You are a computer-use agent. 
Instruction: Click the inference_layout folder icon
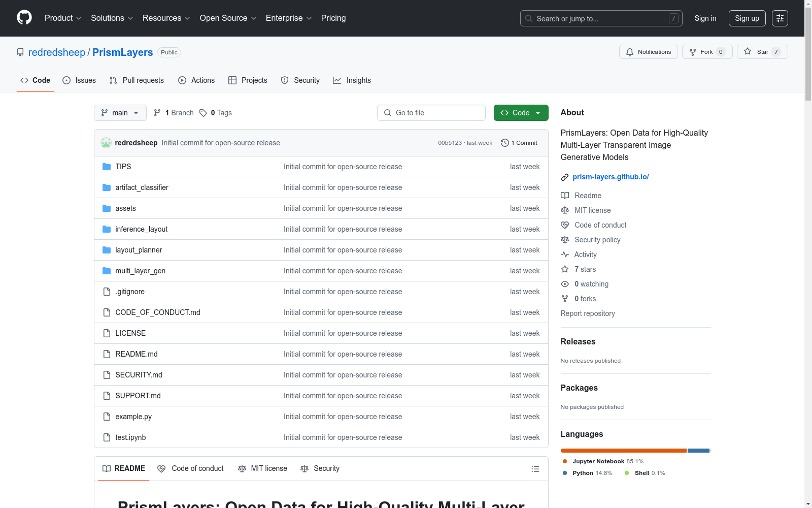click(x=107, y=229)
